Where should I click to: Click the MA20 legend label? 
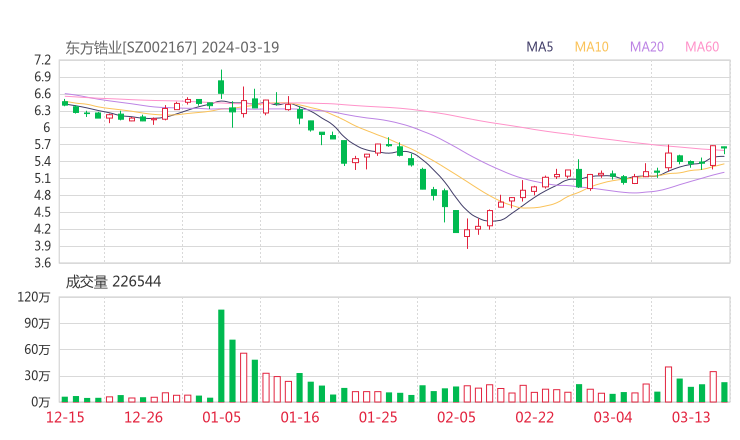pyautogui.click(x=647, y=47)
